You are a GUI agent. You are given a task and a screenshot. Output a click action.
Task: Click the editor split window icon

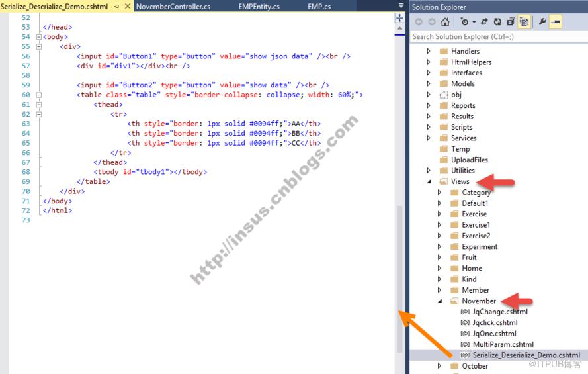[399, 18]
